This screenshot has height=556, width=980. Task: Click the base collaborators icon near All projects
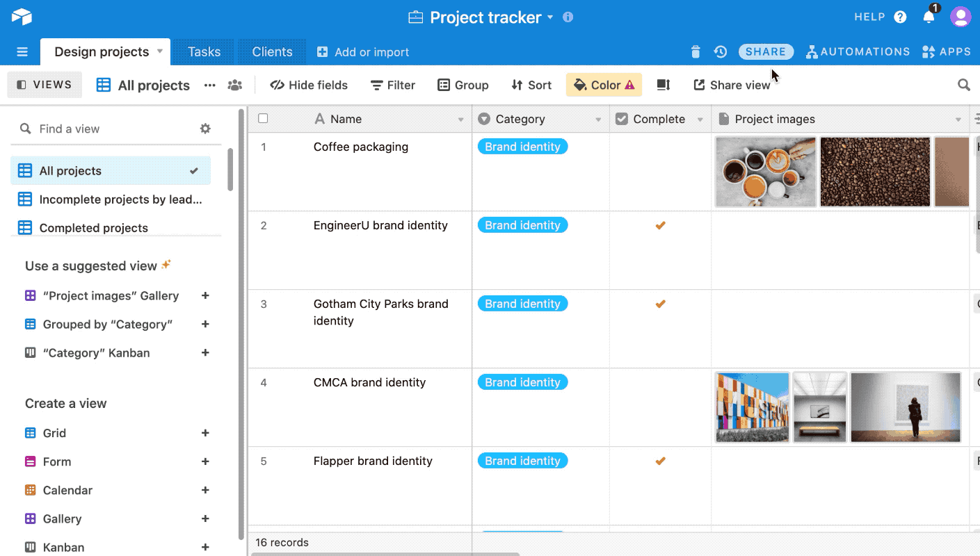coord(234,84)
